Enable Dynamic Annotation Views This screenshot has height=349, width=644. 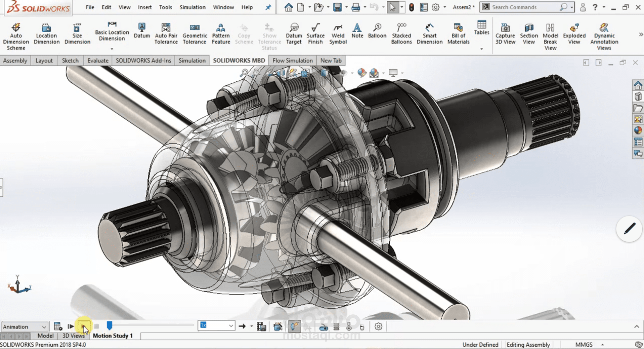604,35
